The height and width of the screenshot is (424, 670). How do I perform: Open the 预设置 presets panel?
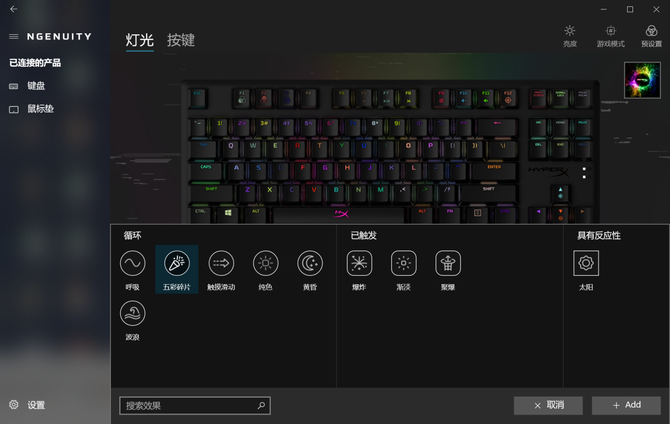click(651, 36)
